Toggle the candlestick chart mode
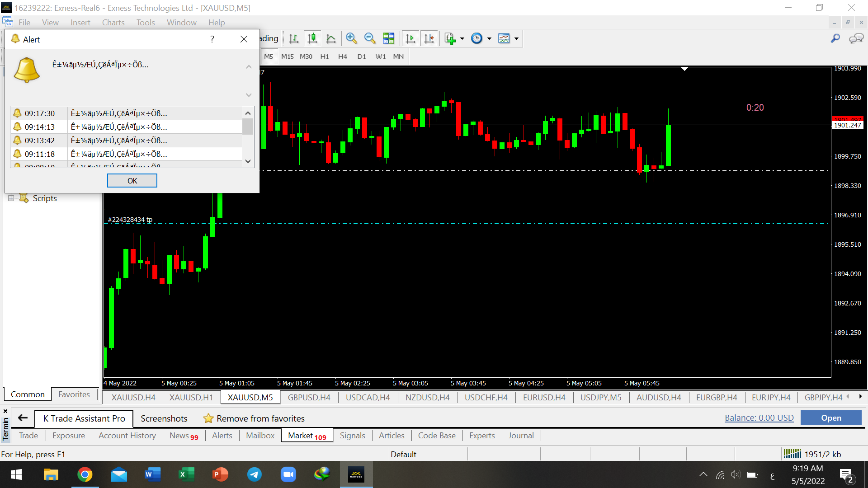Viewport: 868px width, 488px height. coord(312,39)
